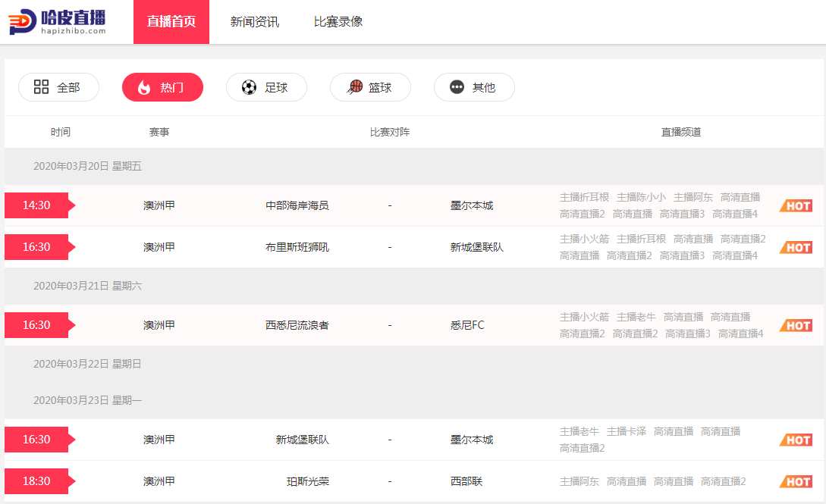Click team name 布里斯班狮吼
This screenshot has width=826, height=504.
[297, 247]
